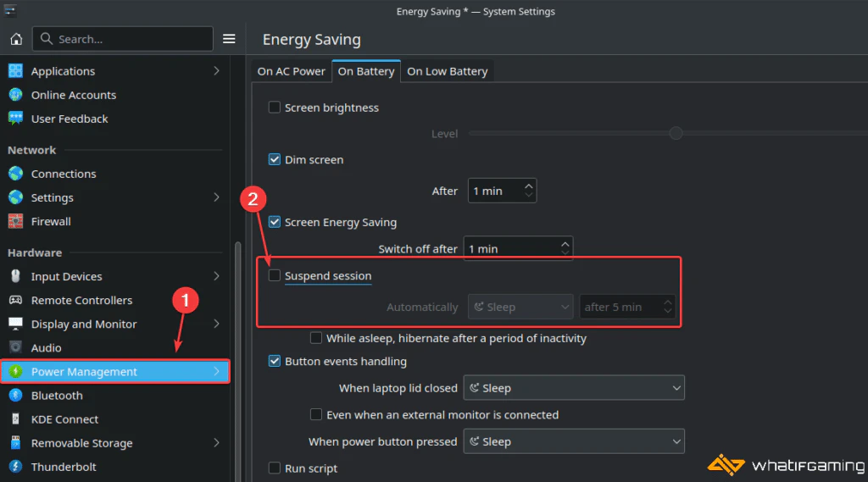Viewport: 868px width, 482px height.
Task: Uncheck the Dim screen checkbox
Action: [274, 159]
